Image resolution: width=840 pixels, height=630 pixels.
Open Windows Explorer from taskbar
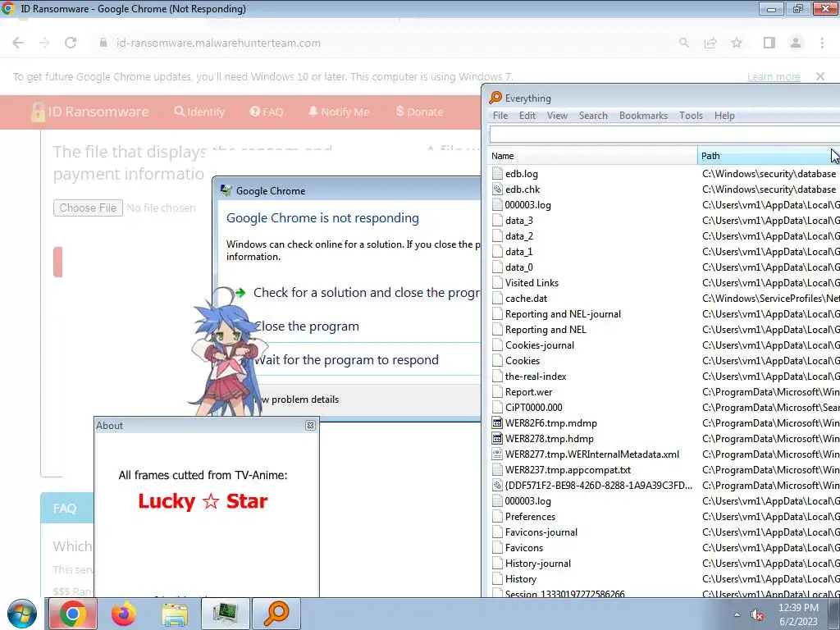(175, 614)
